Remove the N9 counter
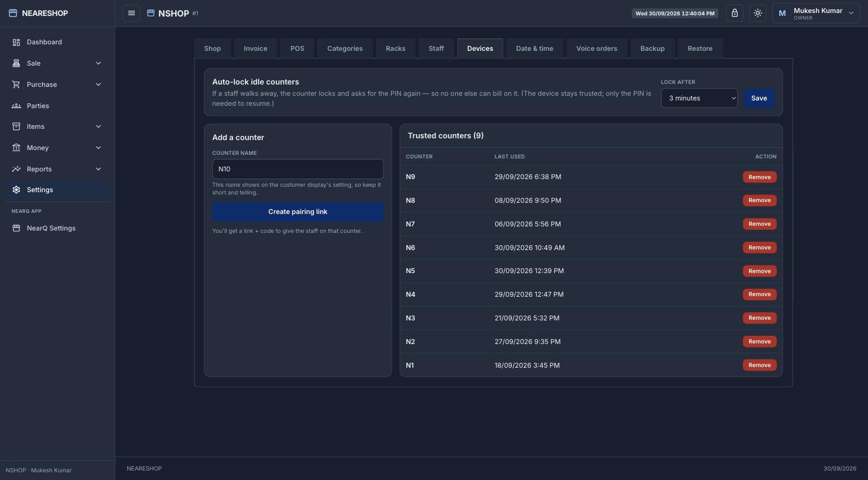The height and width of the screenshot is (480, 868). (759, 177)
